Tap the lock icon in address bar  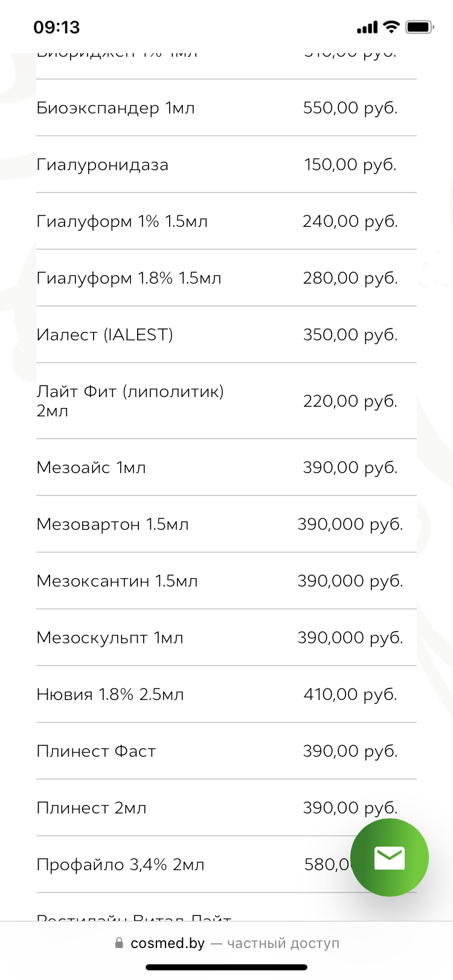click(x=119, y=943)
